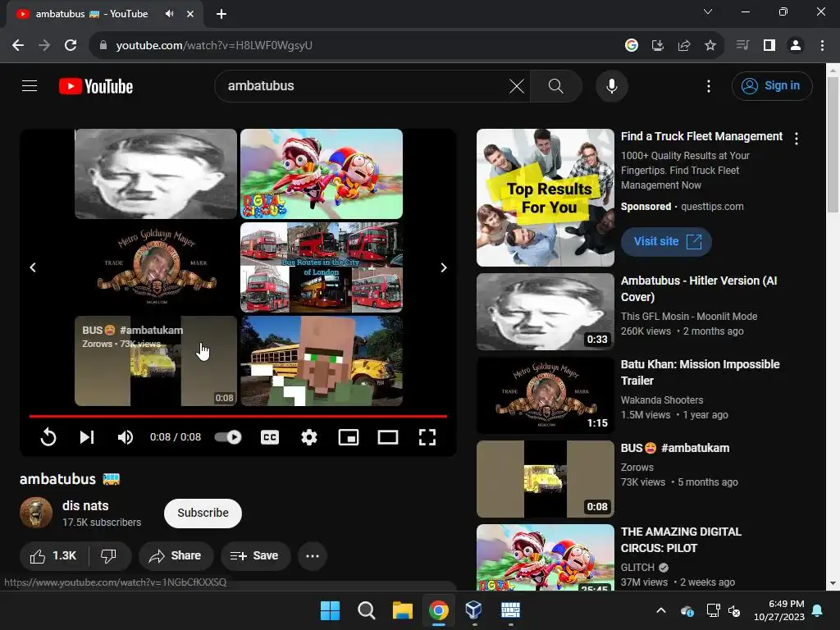The image size is (840, 630).
Task: Open Hitler version end-screen thumbnail
Action: click(x=156, y=174)
